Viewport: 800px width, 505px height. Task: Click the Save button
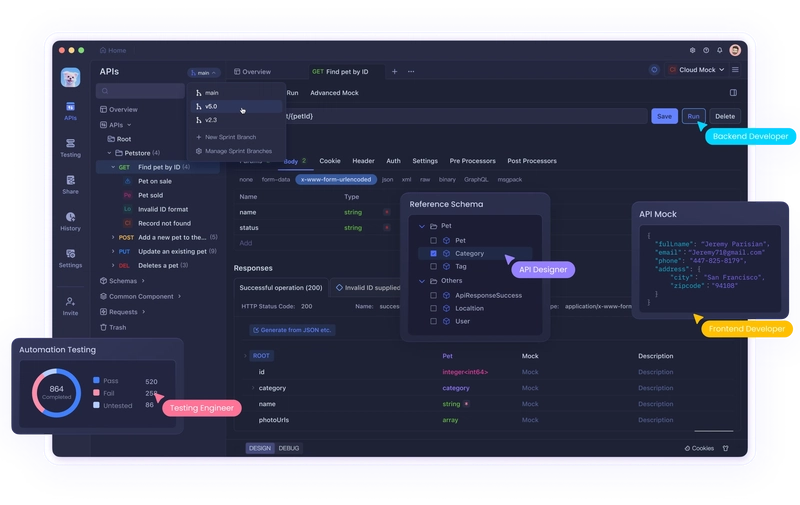pos(664,116)
